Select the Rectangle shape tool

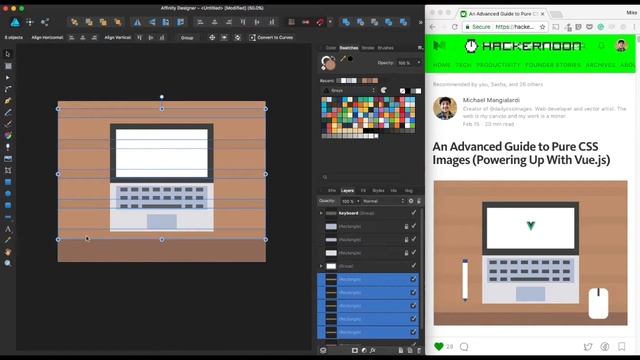(8, 182)
